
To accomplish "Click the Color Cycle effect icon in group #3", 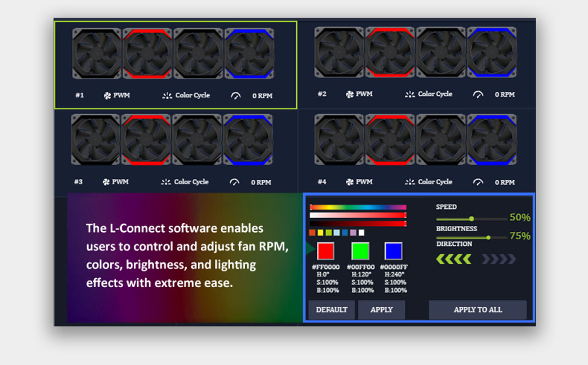I will click(x=166, y=182).
